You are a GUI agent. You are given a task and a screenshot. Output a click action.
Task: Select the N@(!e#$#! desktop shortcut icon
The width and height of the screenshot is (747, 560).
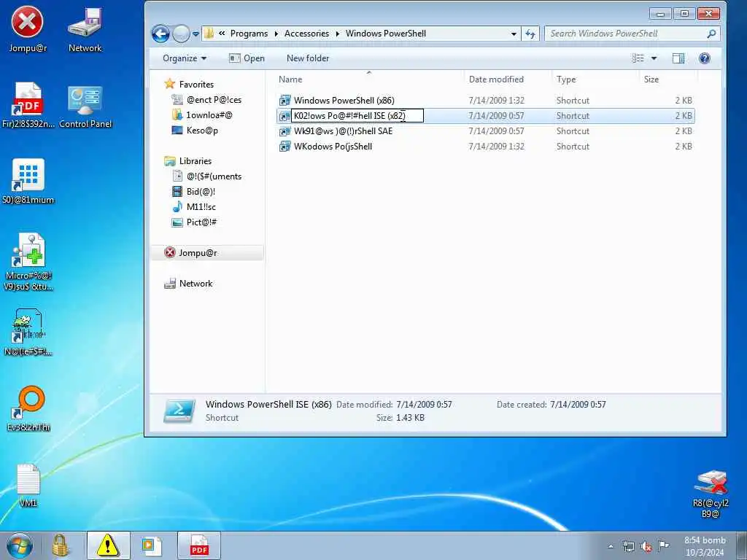click(x=28, y=332)
